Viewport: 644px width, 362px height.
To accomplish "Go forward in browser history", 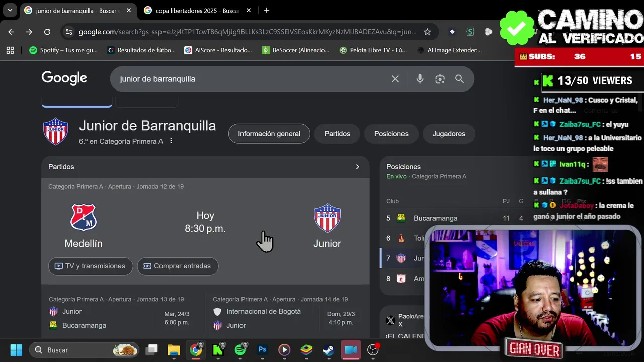I will pos(29,32).
